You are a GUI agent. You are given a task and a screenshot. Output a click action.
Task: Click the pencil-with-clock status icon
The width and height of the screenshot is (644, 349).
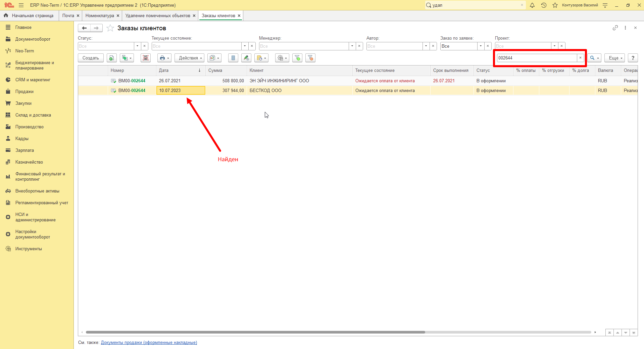[x=246, y=58]
